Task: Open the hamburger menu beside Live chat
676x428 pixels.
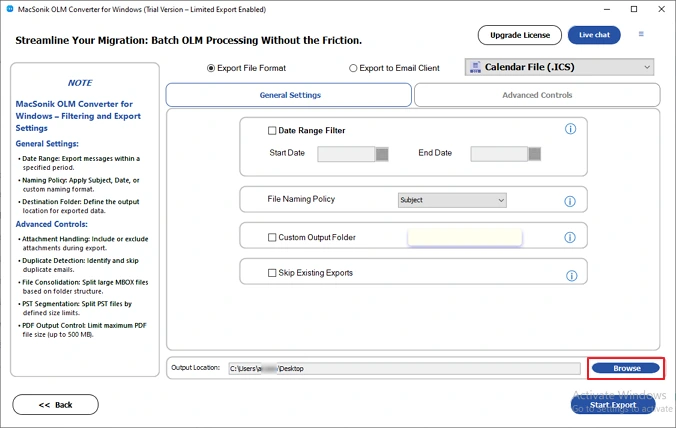Action: 641,34
